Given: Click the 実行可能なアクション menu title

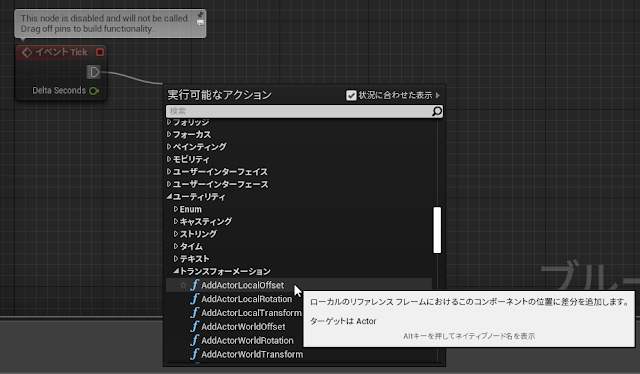Looking at the screenshot, I should coord(219,95).
